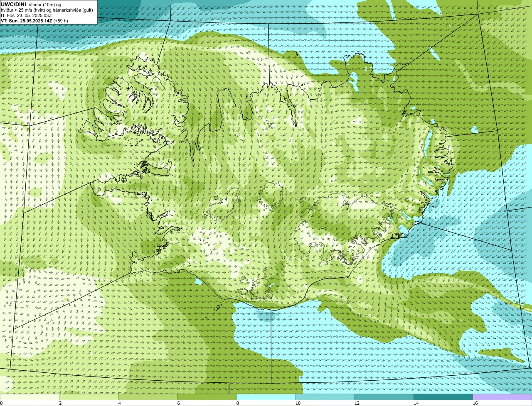Image resolution: width=532 pixels, height=406 pixels.
Task: Click the "8" label on the wind scale
Action: 237,403
